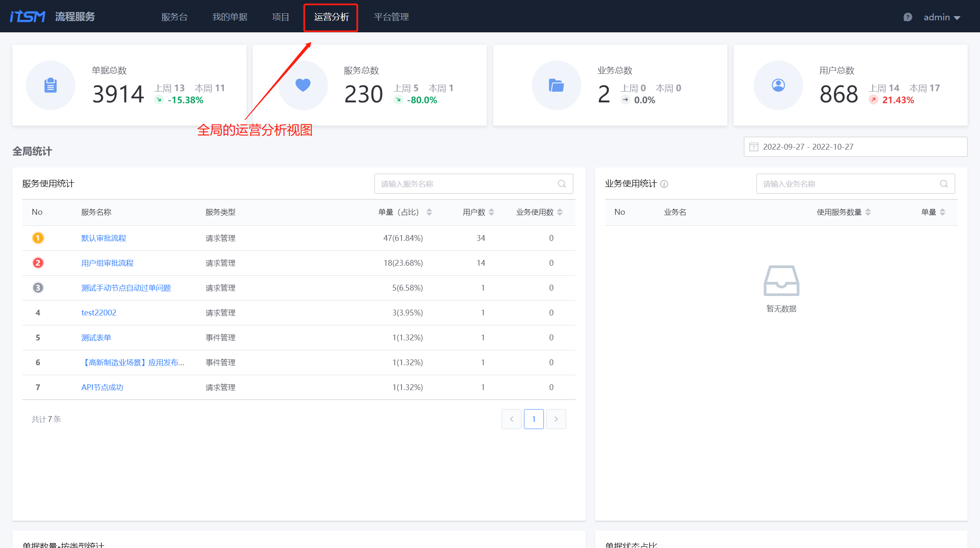Click the heart icon for 服务总数

[303, 85]
